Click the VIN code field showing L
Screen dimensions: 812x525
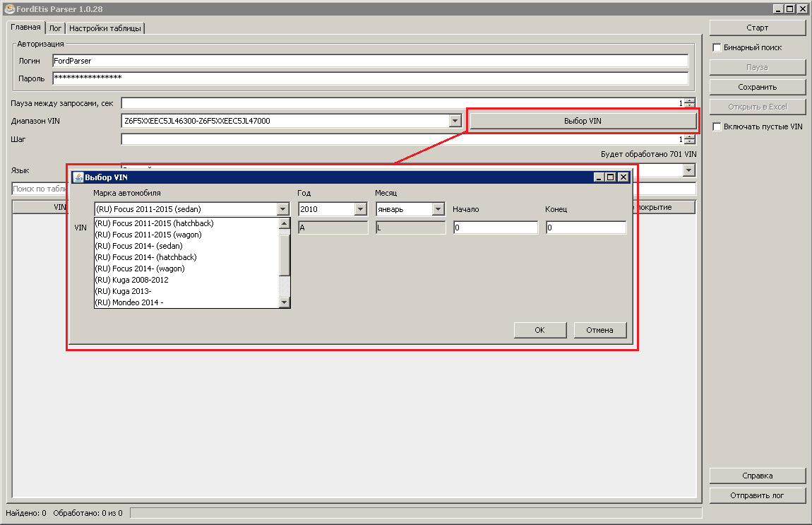[411, 228]
